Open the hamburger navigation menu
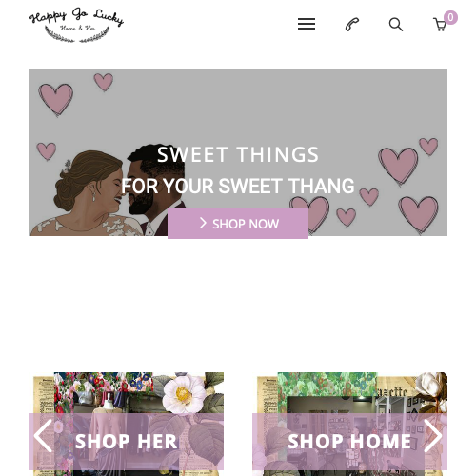Screen dimensions: 476x476 pyautogui.click(x=307, y=24)
